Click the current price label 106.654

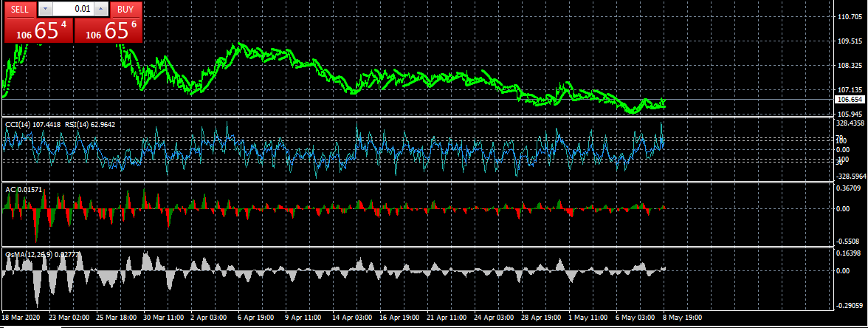pyautogui.click(x=850, y=100)
